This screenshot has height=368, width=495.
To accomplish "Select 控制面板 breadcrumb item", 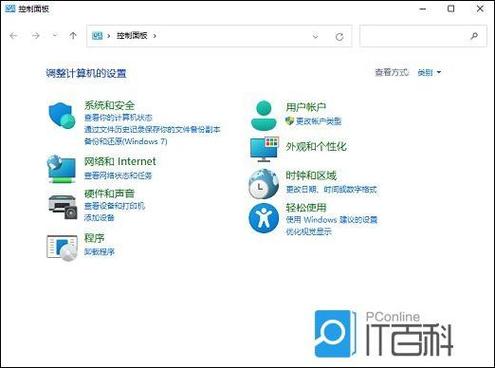I will [x=132, y=35].
